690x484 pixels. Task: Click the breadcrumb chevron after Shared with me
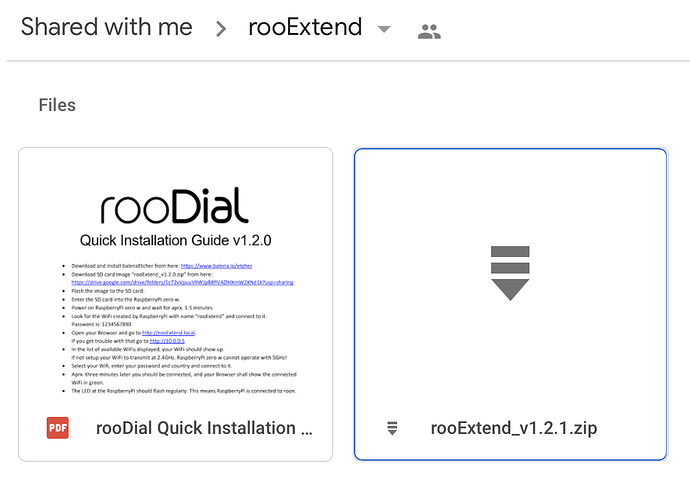click(x=221, y=29)
